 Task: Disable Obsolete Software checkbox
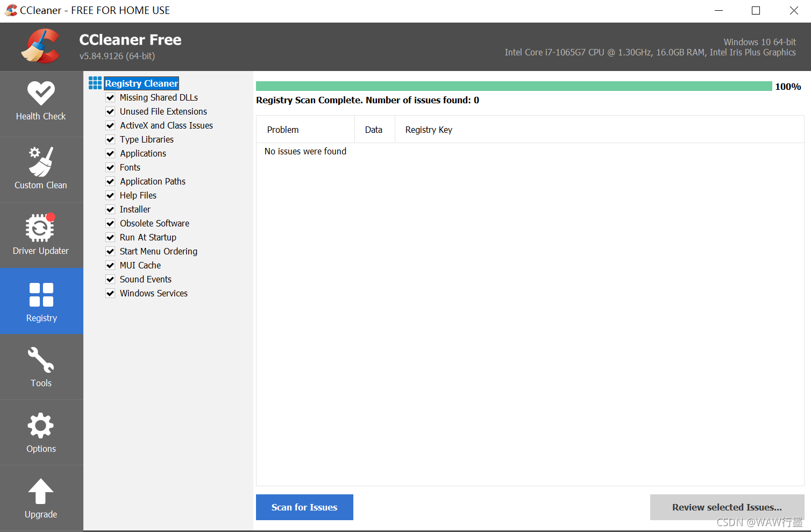pos(110,223)
